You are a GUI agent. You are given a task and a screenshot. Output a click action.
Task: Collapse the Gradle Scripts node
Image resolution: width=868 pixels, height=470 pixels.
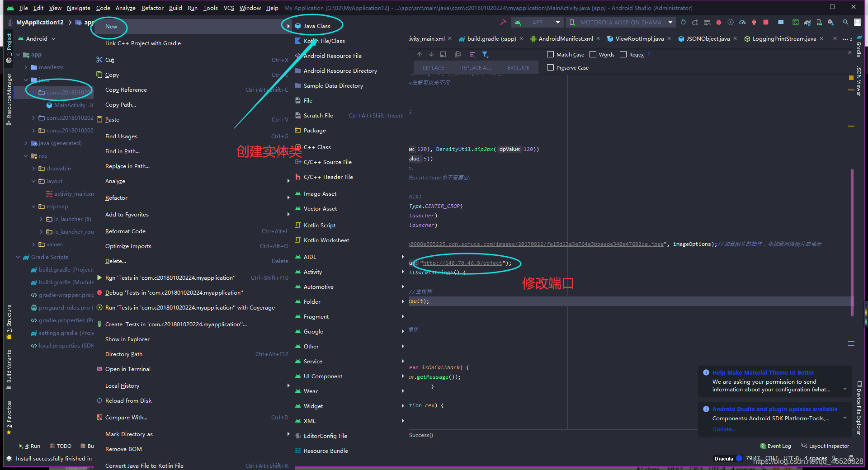point(18,257)
